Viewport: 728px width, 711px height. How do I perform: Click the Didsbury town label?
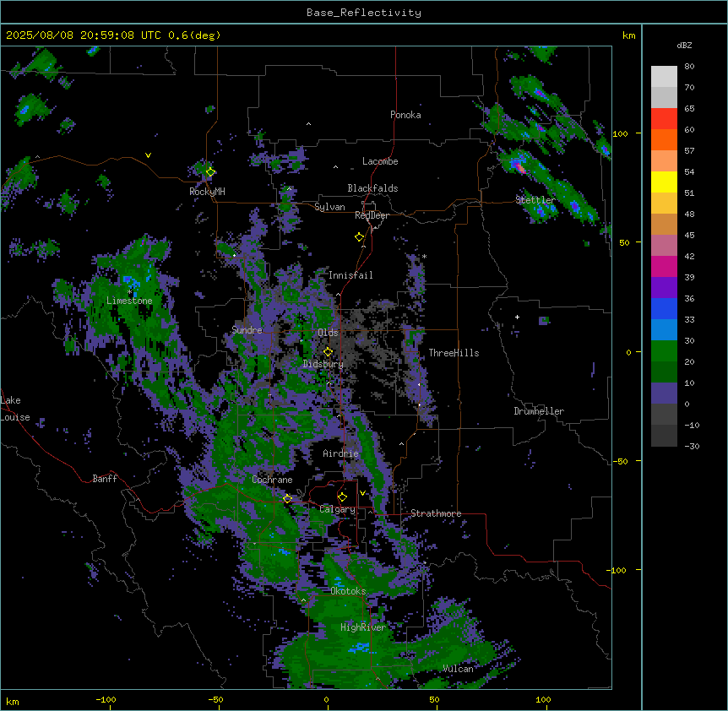(323, 364)
